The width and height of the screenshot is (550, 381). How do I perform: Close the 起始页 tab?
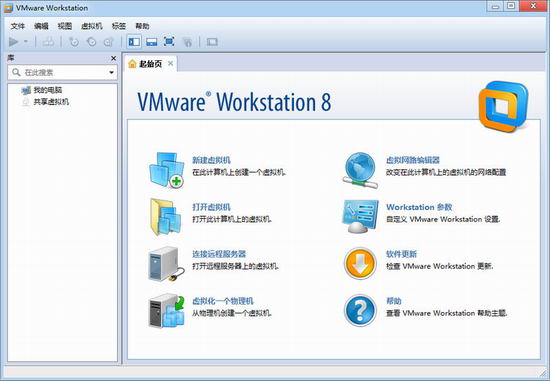[x=170, y=64]
